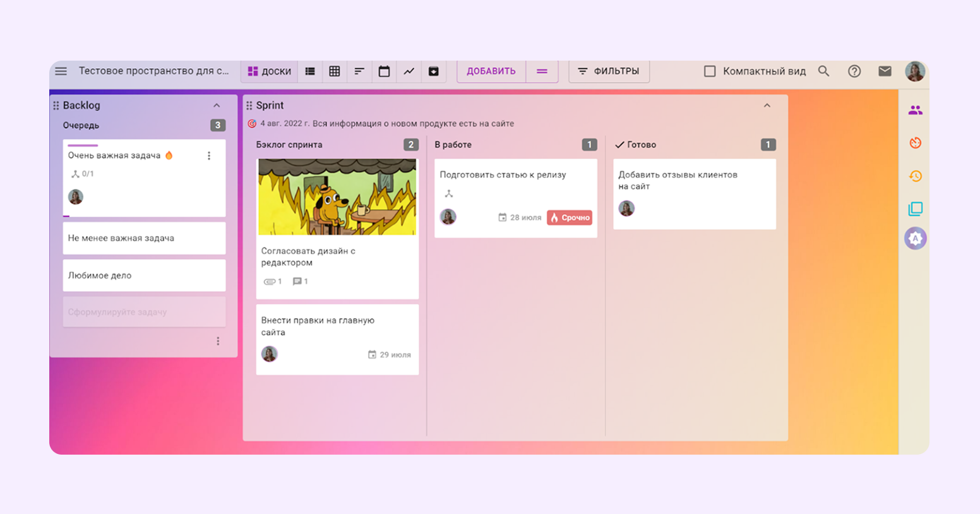Open the hamburger main menu

(x=61, y=71)
